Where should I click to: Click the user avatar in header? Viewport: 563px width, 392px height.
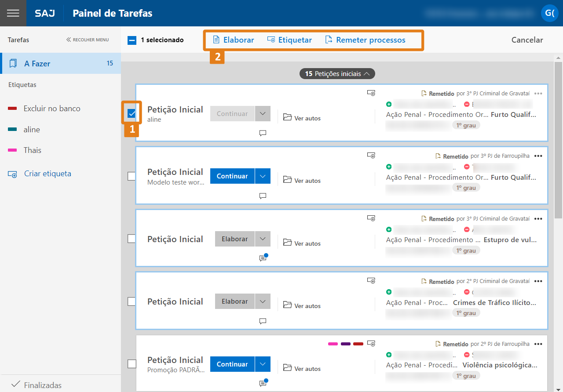click(x=549, y=13)
